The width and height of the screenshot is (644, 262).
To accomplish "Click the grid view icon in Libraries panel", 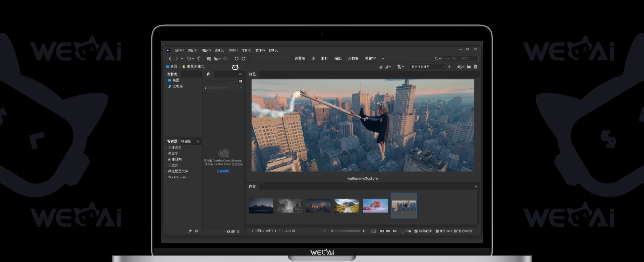I will 240,81.
